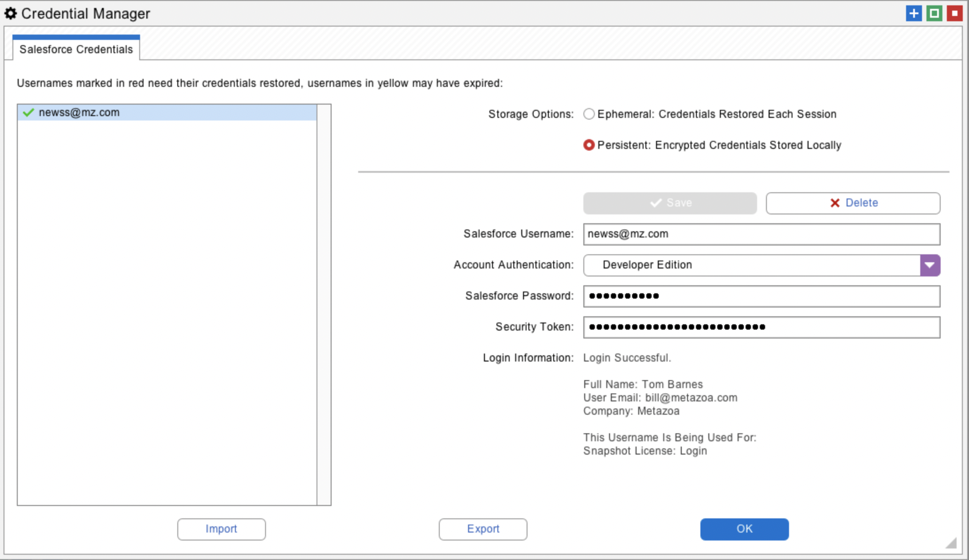Select Ephemeral credentials storage option
969x560 pixels.
pos(589,114)
